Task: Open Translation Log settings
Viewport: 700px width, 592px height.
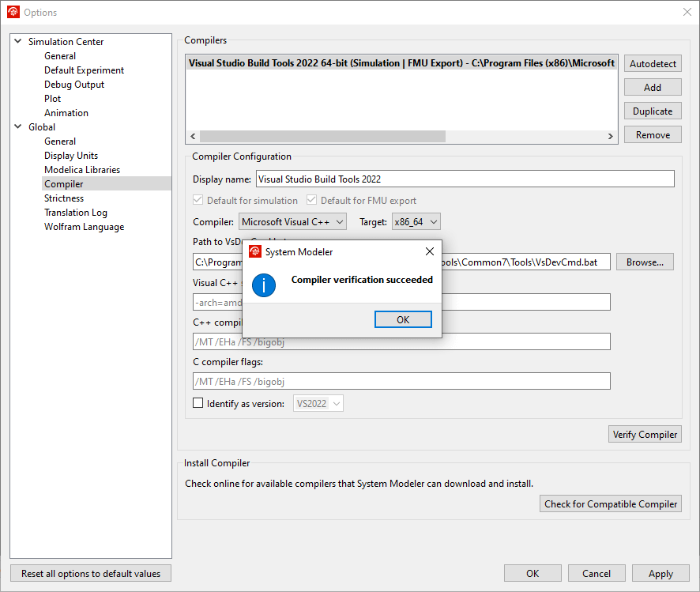Action: coord(75,213)
